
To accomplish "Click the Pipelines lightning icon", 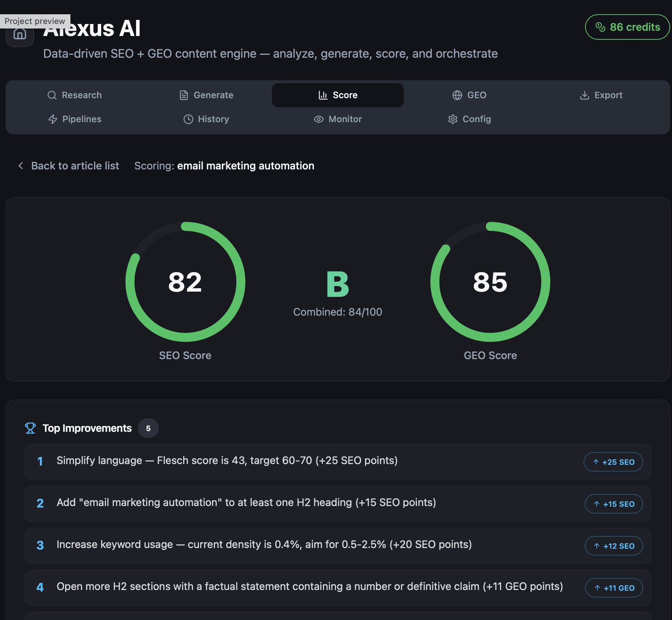I will tap(53, 119).
